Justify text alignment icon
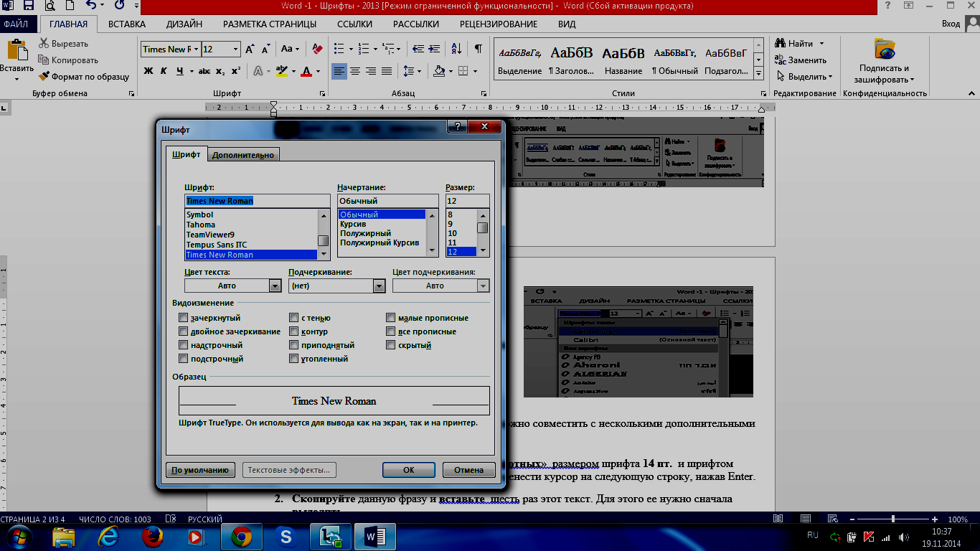 (x=387, y=71)
